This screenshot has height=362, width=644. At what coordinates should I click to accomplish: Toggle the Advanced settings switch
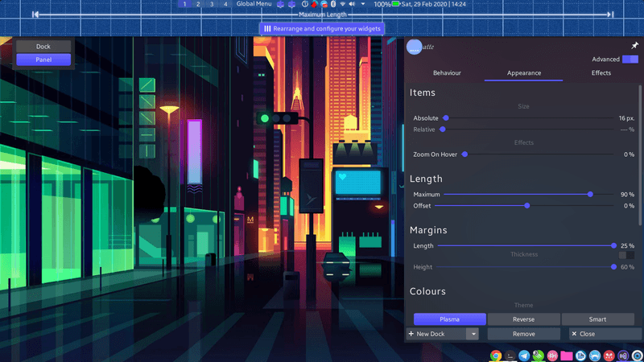tap(630, 59)
